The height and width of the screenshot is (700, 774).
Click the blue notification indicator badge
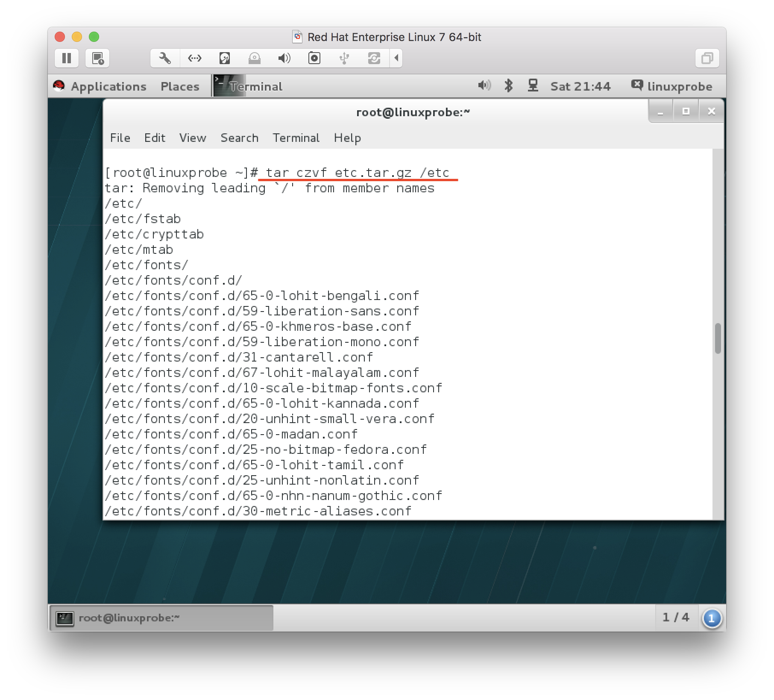pos(712,618)
